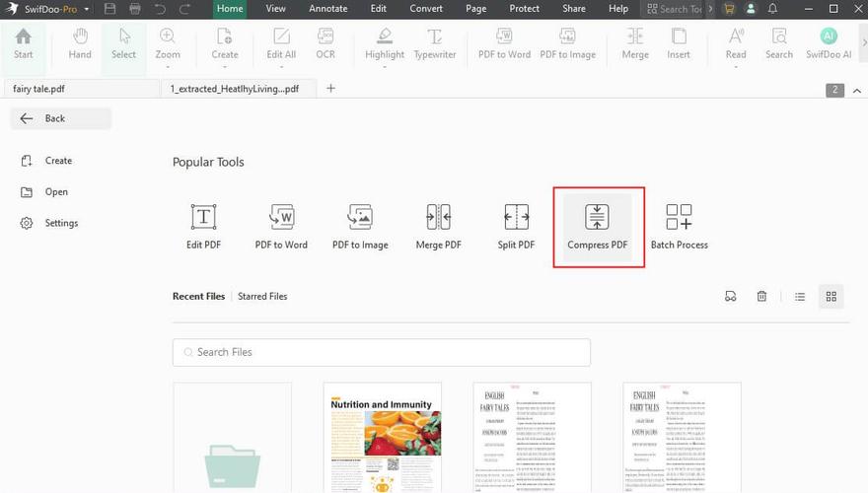
Task: Open the Merge toolbar tool
Action: [635, 44]
